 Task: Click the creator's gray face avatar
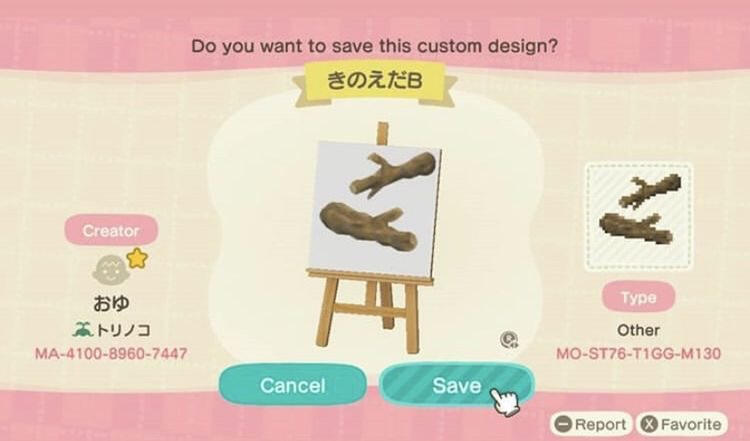tap(110, 270)
